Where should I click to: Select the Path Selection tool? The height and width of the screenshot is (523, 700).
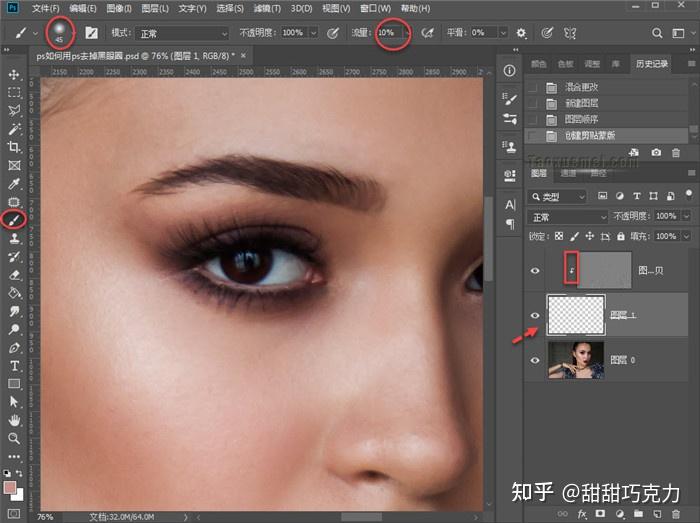coord(14,402)
